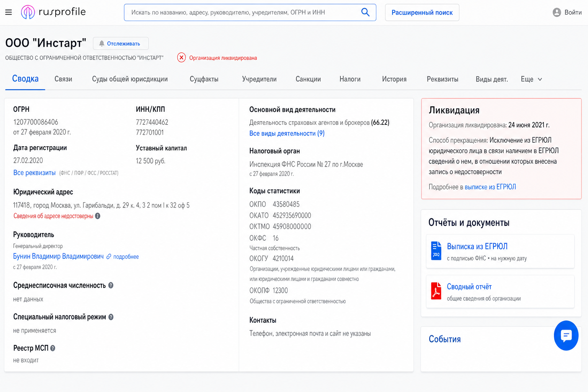
Task: Click the activity code (66.22)
Action: point(380,122)
